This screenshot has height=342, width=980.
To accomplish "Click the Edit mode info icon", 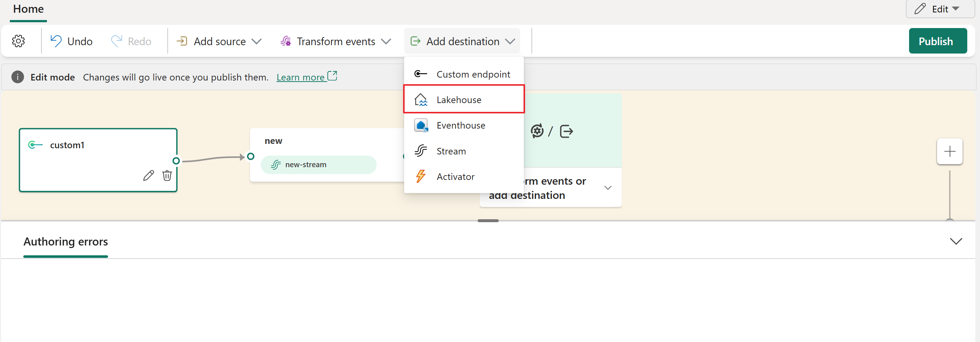I will point(17,77).
